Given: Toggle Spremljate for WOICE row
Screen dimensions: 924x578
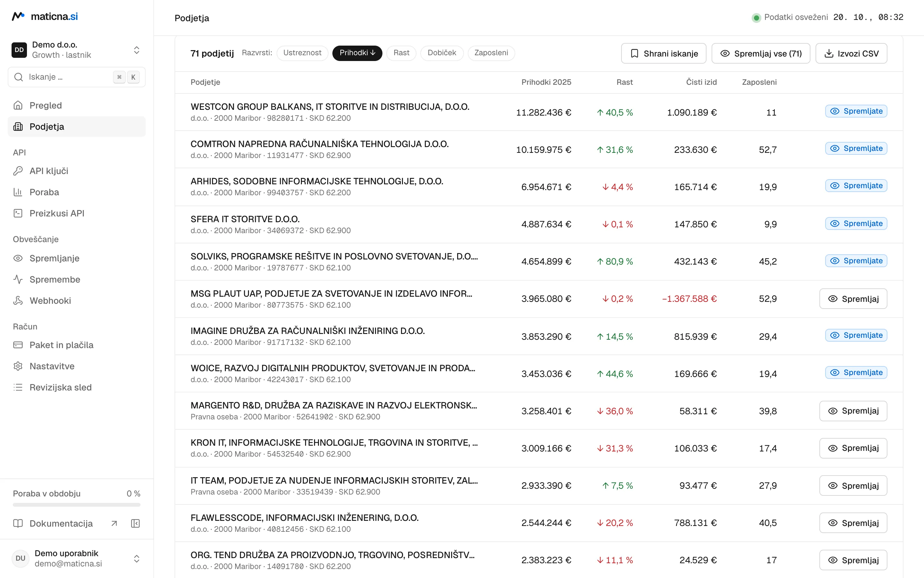Looking at the screenshot, I should point(856,372).
